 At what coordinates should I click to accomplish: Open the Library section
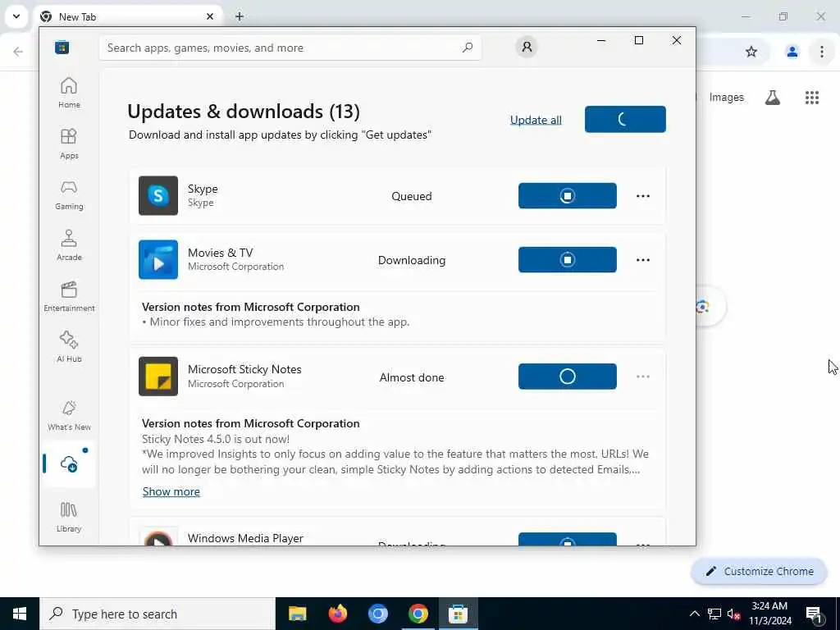click(69, 517)
